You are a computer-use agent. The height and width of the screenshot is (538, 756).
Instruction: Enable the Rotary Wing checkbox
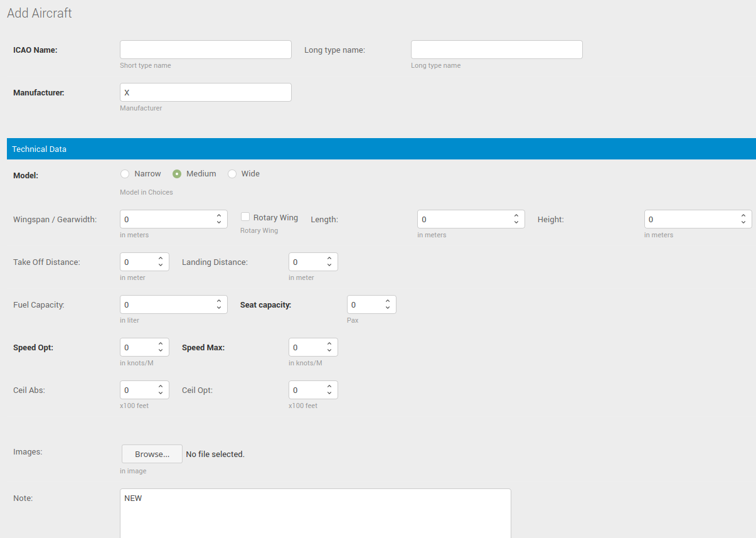(x=246, y=217)
